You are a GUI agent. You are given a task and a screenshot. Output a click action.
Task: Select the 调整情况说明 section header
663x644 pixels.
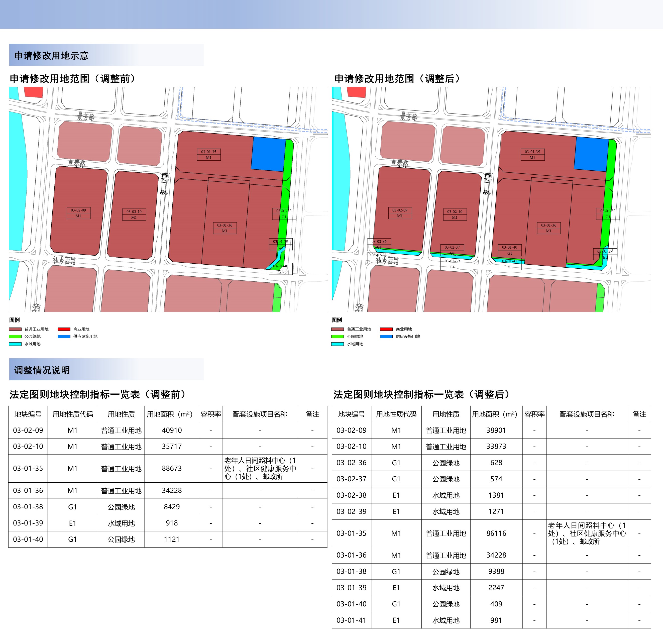pos(42,370)
